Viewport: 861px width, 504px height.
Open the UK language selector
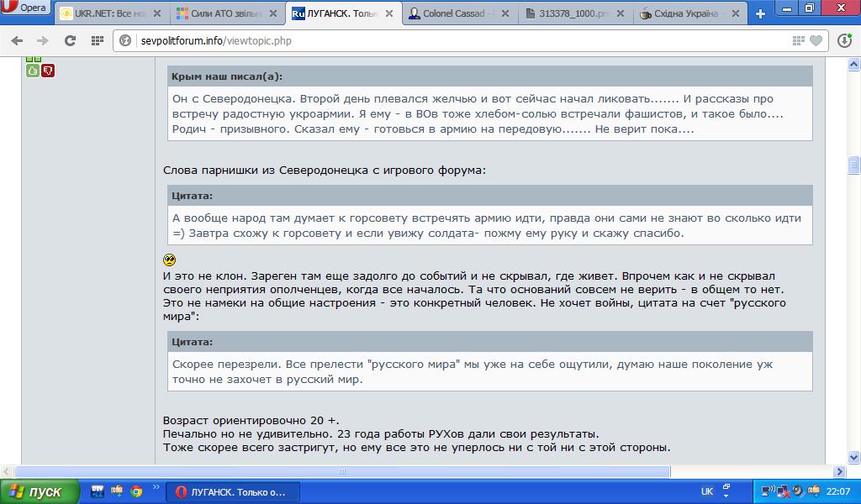click(x=707, y=491)
